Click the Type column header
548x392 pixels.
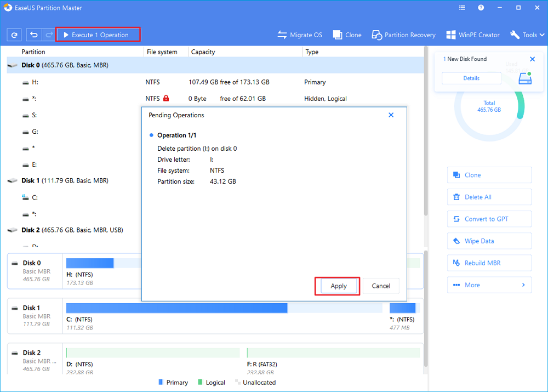pyautogui.click(x=312, y=52)
